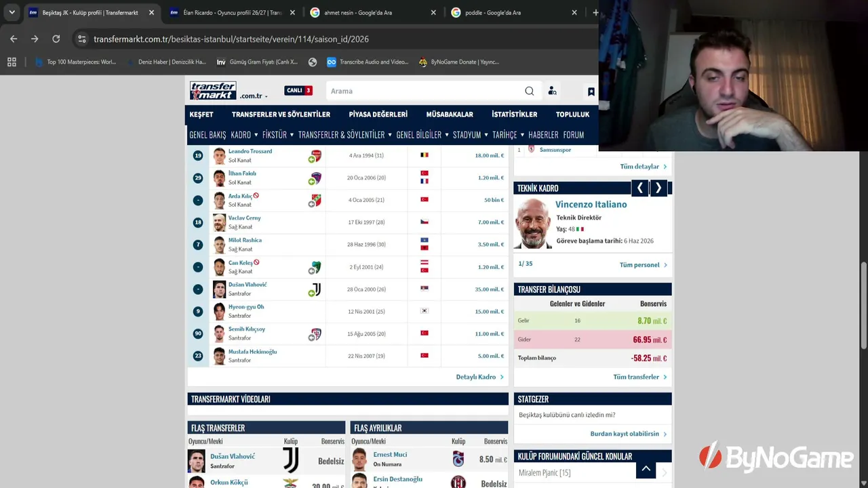Open the user account icon
868x488 pixels.
pyautogui.click(x=552, y=91)
